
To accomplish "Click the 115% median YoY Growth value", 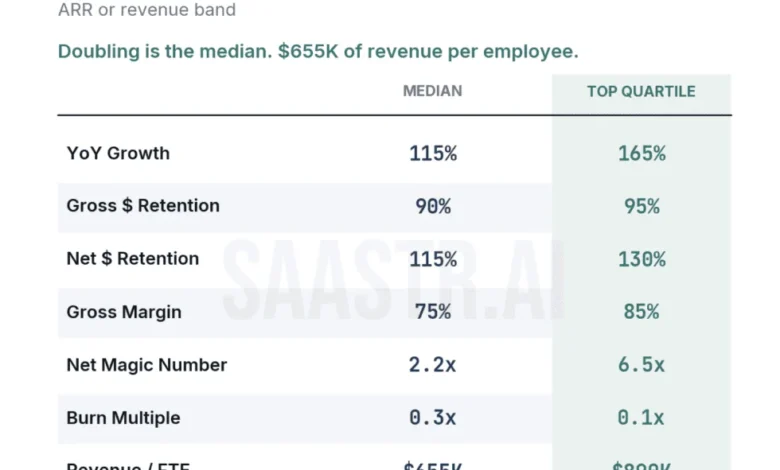I will click(433, 153).
